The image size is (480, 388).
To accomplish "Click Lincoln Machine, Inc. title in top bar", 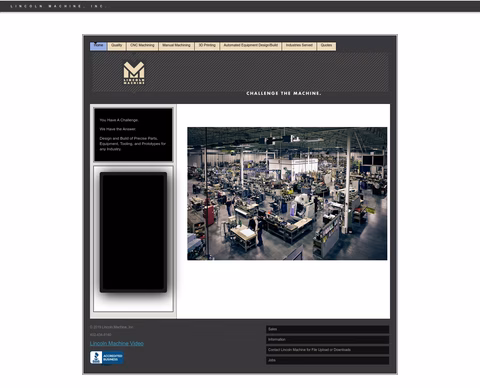I will [x=59, y=6].
